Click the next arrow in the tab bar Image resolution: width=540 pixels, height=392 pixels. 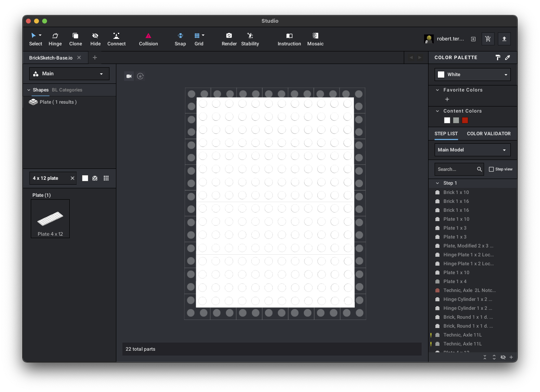[x=420, y=58]
